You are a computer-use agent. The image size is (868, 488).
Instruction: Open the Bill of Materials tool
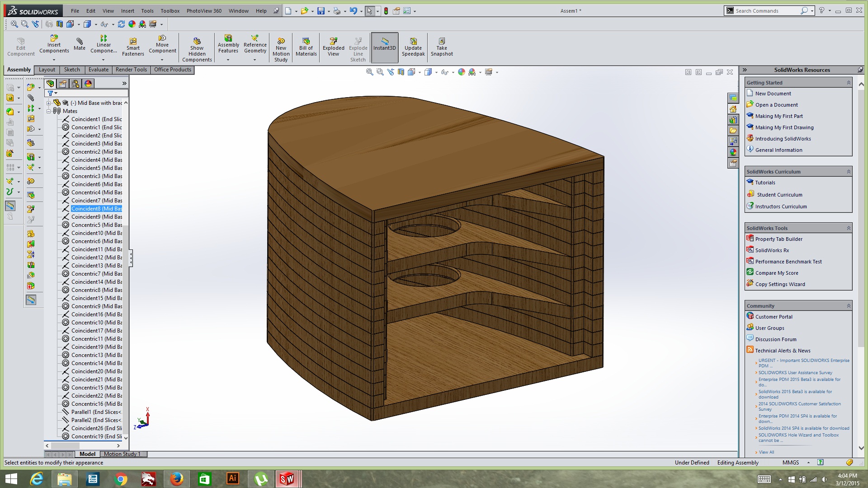(306, 47)
